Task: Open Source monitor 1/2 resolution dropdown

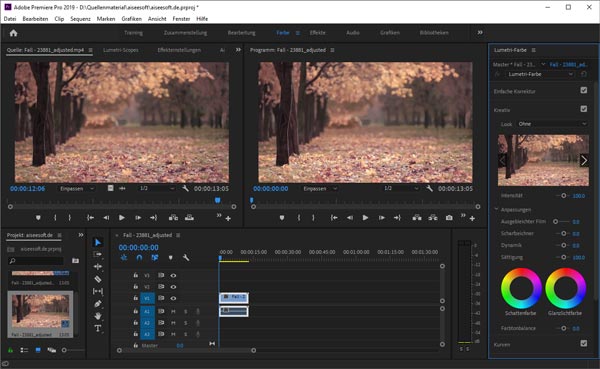Action: (157, 188)
